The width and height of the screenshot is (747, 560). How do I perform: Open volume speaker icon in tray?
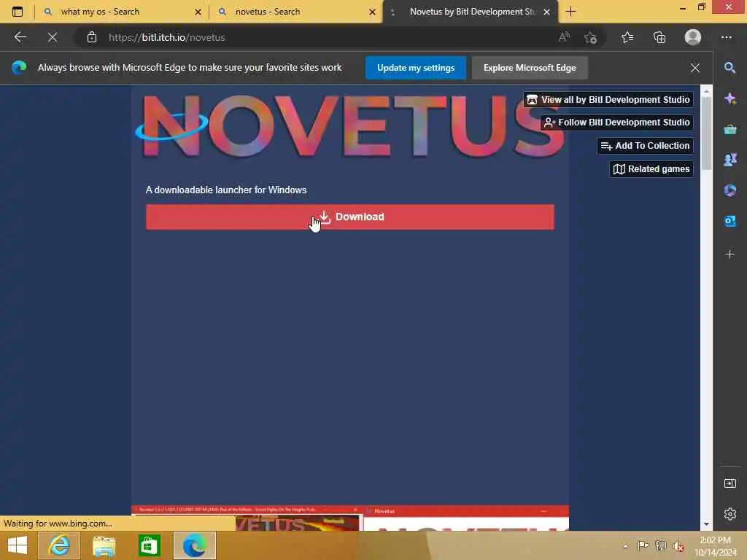coord(678,545)
